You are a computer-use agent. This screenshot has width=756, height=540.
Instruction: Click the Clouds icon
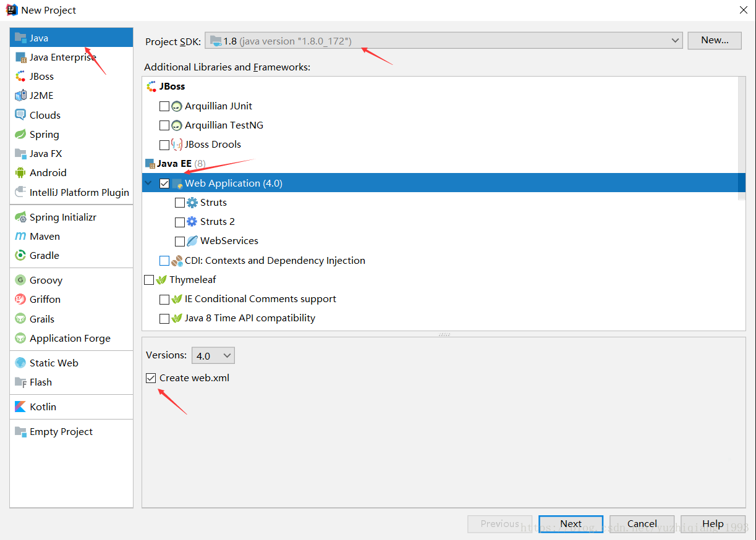(20, 115)
